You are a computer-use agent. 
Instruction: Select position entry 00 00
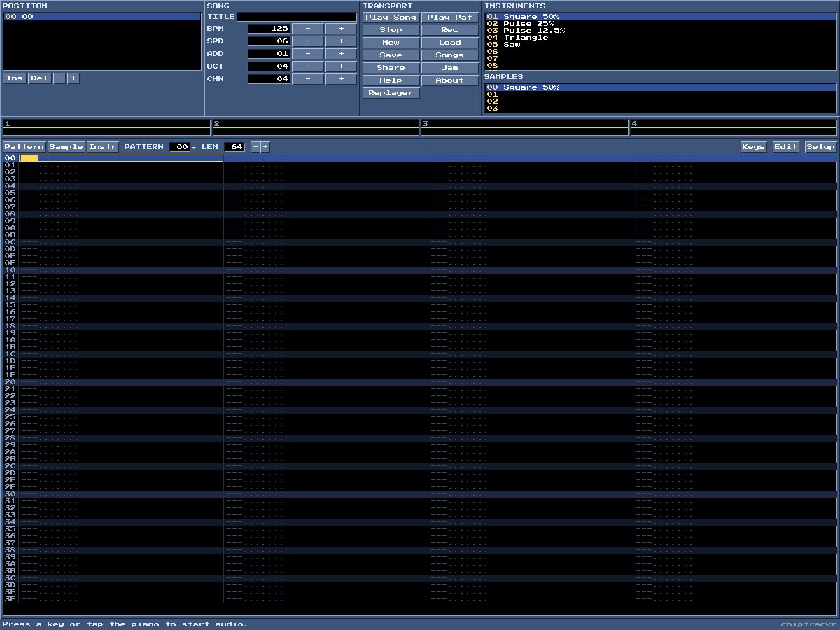coord(102,17)
